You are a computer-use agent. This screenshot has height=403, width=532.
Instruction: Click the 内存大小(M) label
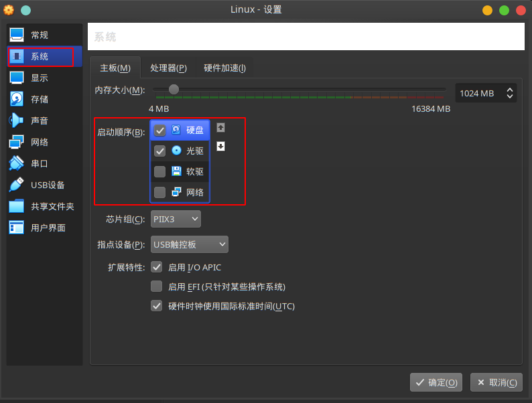(120, 90)
